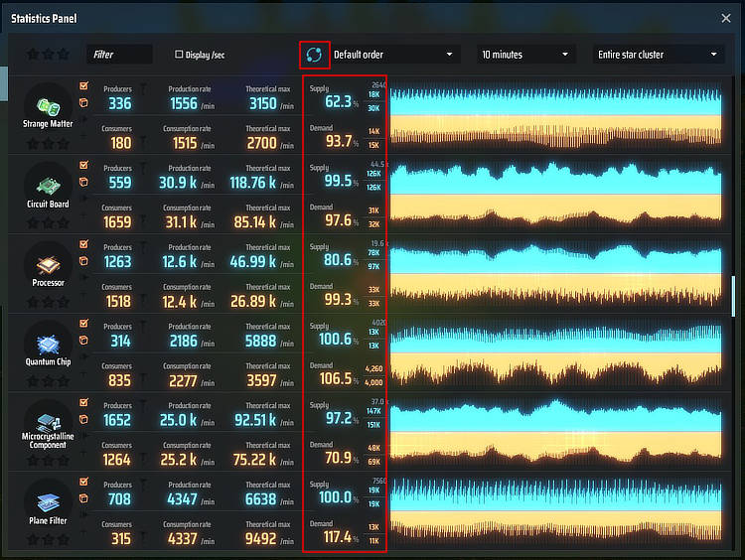Click the Circuit Board theoretical max 118.76 k
This screenshot has width=745, height=560.
click(x=252, y=183)
